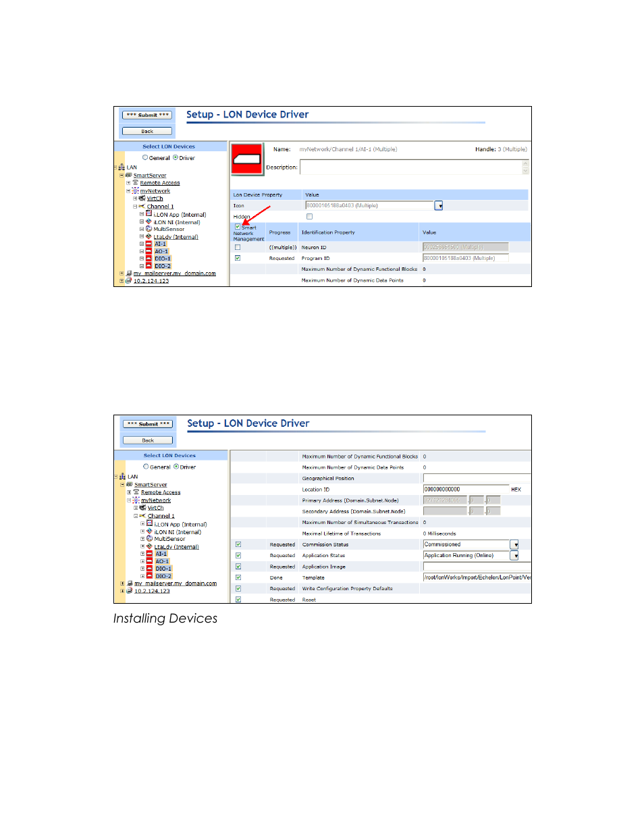Toggle Application Image row checkbox
Image resolution: width=644 pixels, height=834 pixels.
coord(238,567)
